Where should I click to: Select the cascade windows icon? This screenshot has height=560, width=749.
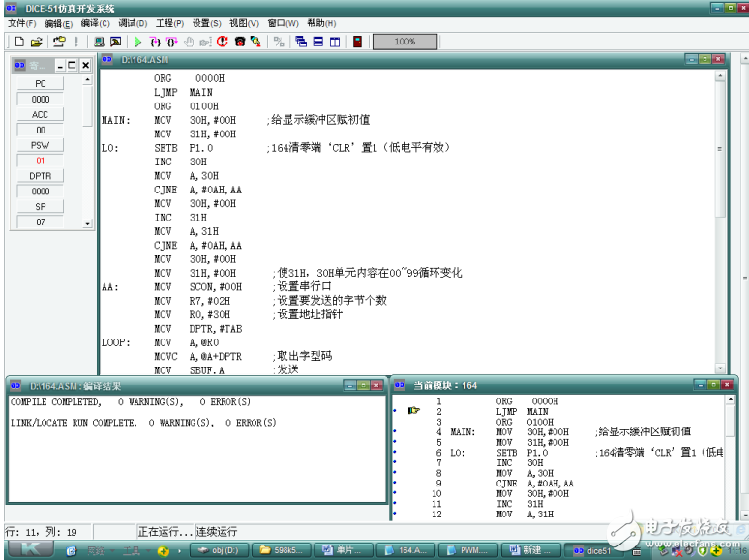pos(301,42)
